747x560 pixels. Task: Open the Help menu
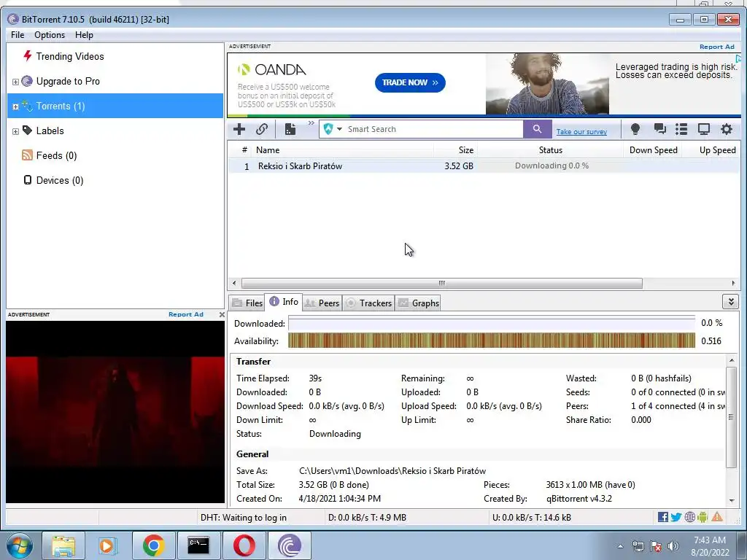(x=84, y=35)
